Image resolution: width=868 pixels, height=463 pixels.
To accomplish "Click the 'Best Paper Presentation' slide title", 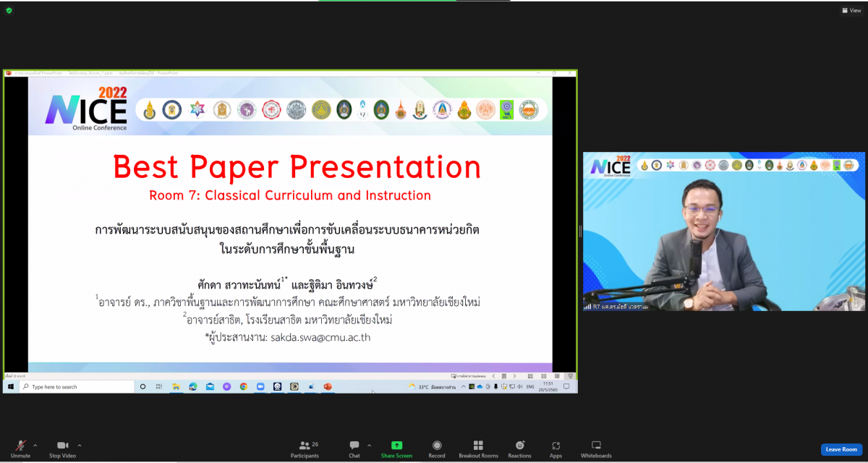I will (297, 167).
